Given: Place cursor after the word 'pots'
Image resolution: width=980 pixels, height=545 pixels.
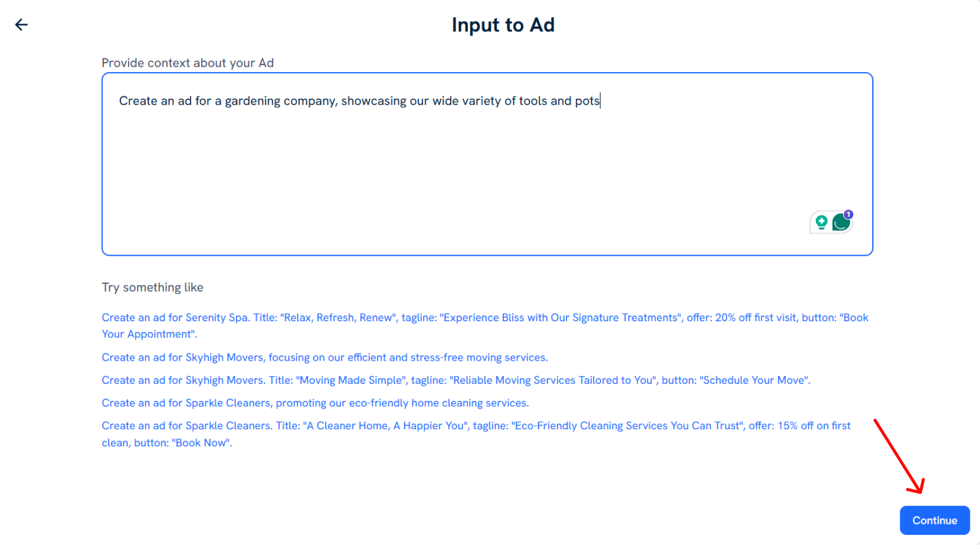Looking at the screenshot, I should pos(599,100).
